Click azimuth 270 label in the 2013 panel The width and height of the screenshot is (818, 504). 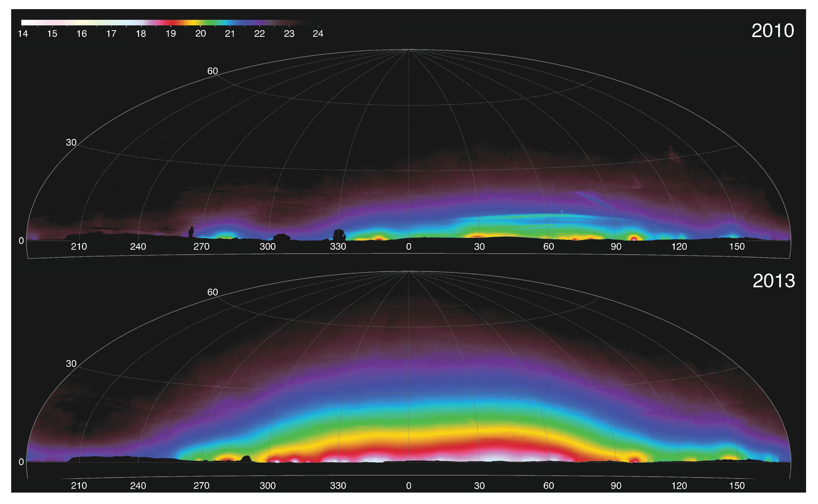pos(202,486)
